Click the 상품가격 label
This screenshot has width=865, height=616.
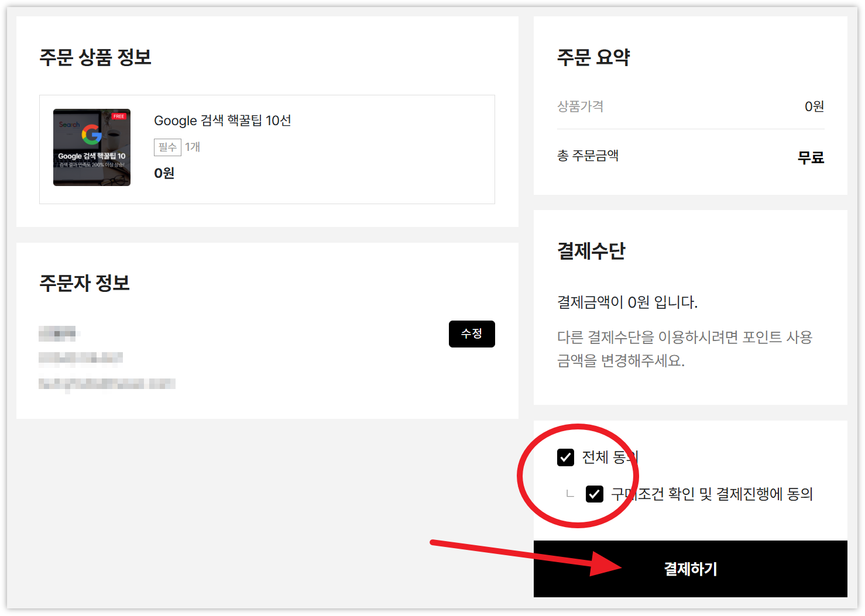click(580, 106)
